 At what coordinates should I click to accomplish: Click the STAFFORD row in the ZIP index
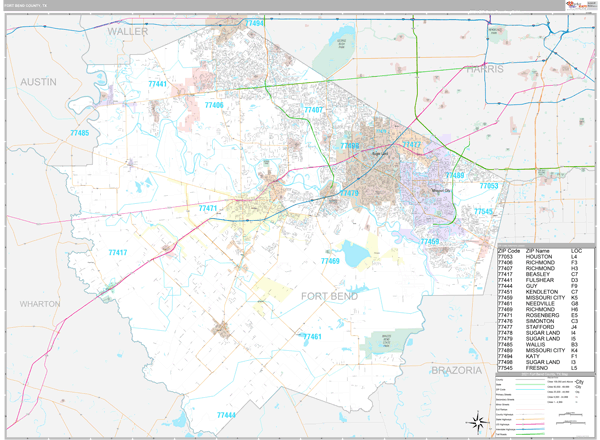click(x=537, y=327)
